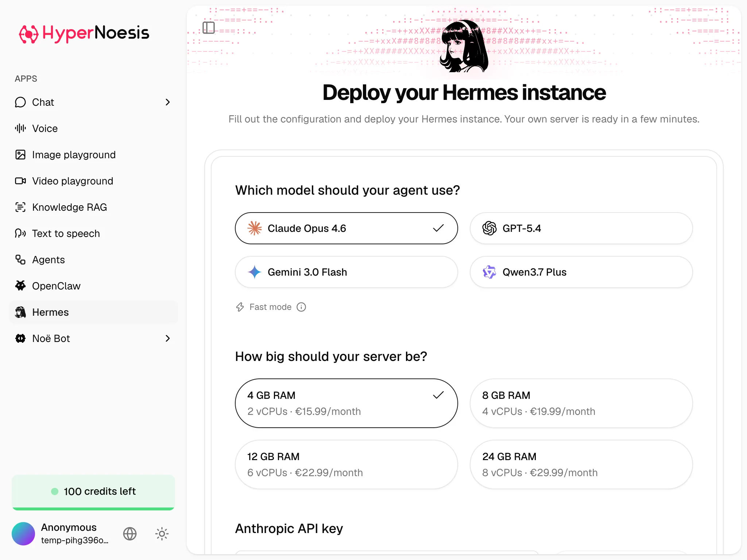This screenshot has height=560, width=747.
Task: Click the Hermes character illustration at top
Action: [x=464, y=46]
